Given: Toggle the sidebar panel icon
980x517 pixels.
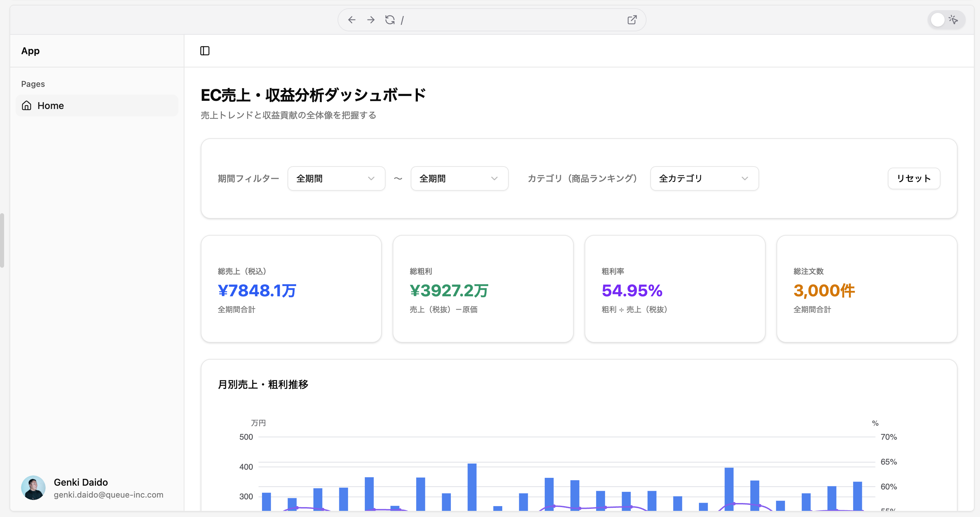Looking at the screenshot, I should click(205, 51).
